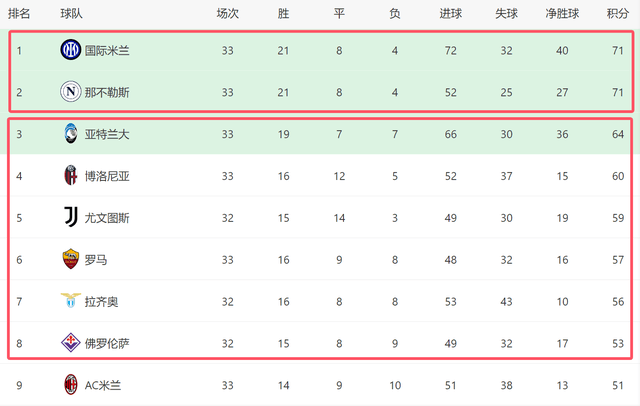Click the Napoli club logo

[70, 91]
